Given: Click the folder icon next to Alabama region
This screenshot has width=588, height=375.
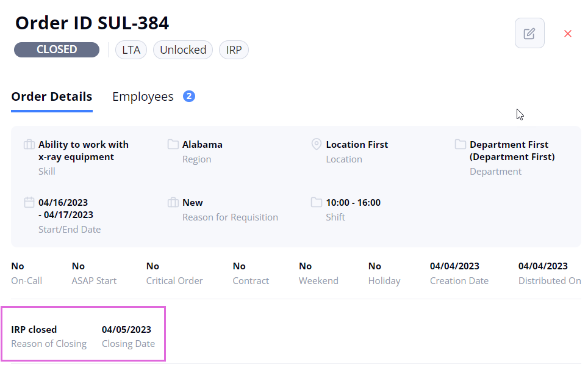Looking at the screenshot, I should [173, 145].
